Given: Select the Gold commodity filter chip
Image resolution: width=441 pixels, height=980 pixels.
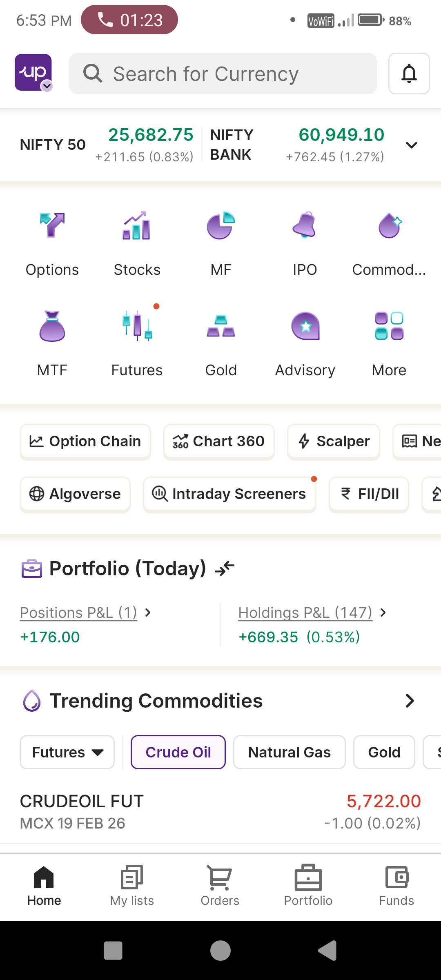Looking at the screenshot, I should click(x=384, y=752).
